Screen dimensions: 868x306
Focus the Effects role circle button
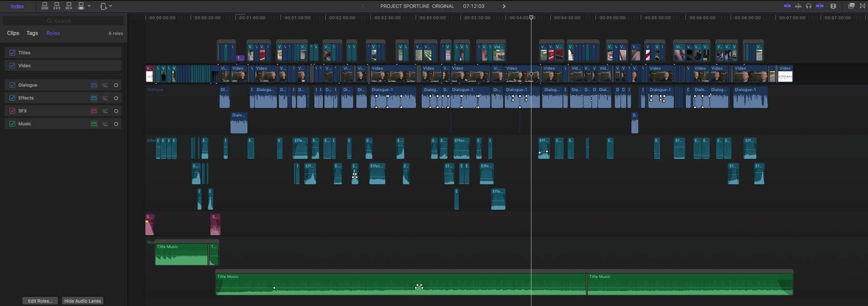[116, 98]
